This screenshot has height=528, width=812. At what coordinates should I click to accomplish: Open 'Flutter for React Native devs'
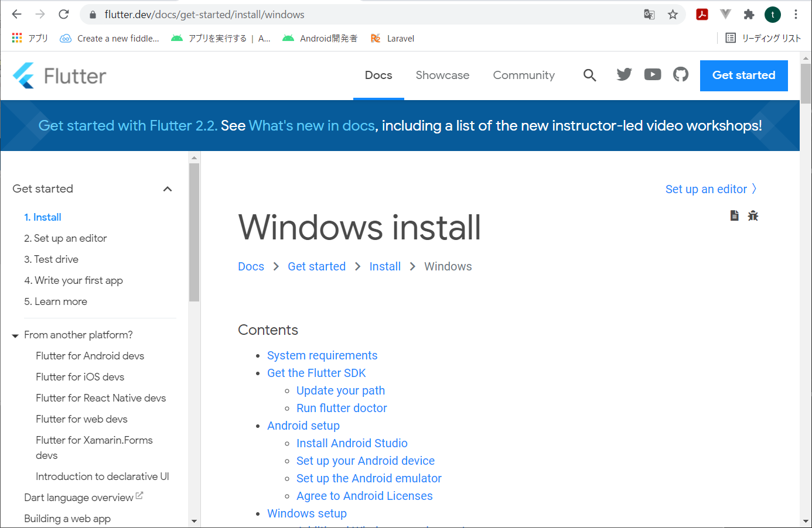[101, 398]
